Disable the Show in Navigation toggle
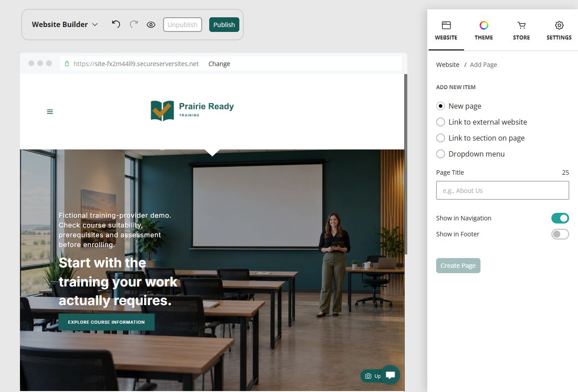Screen dimensions: 578x392 pos(560,218)
